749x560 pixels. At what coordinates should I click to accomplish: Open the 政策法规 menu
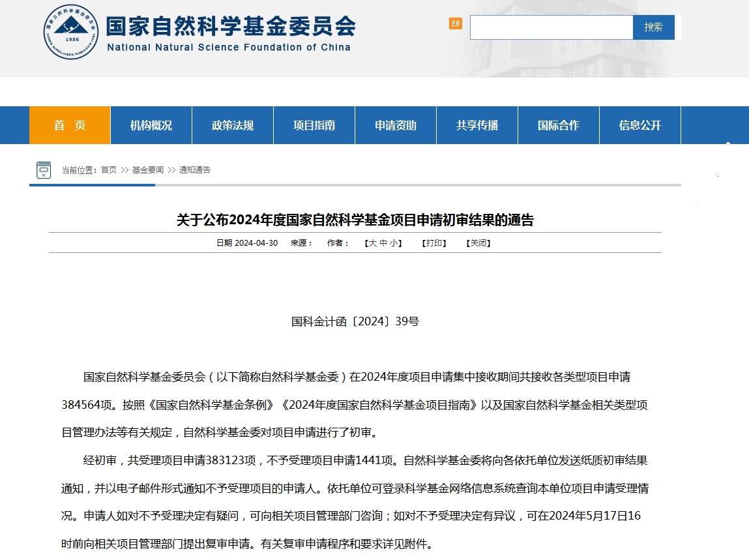pyautogui.click(x=233, y=125)
